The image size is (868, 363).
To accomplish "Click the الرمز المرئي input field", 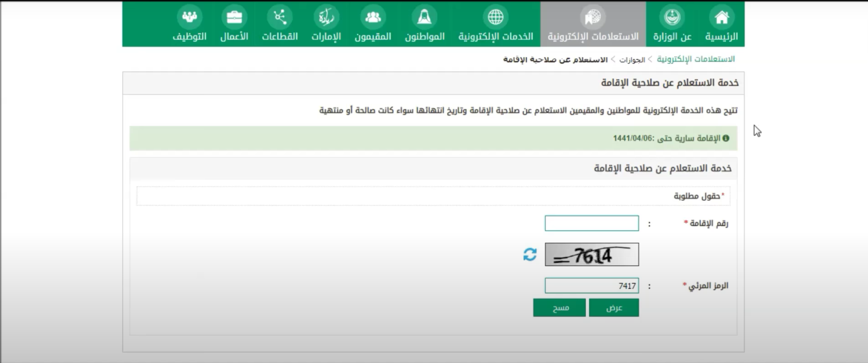I will 592,286.
